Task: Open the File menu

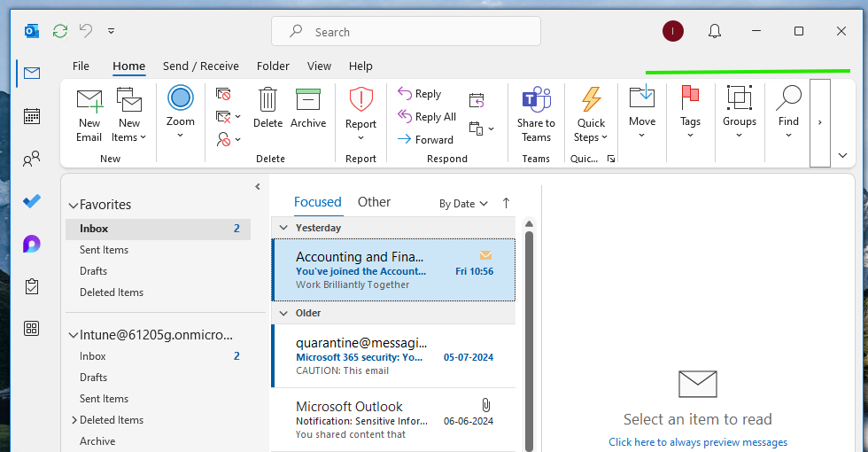Action: [81, 66]
